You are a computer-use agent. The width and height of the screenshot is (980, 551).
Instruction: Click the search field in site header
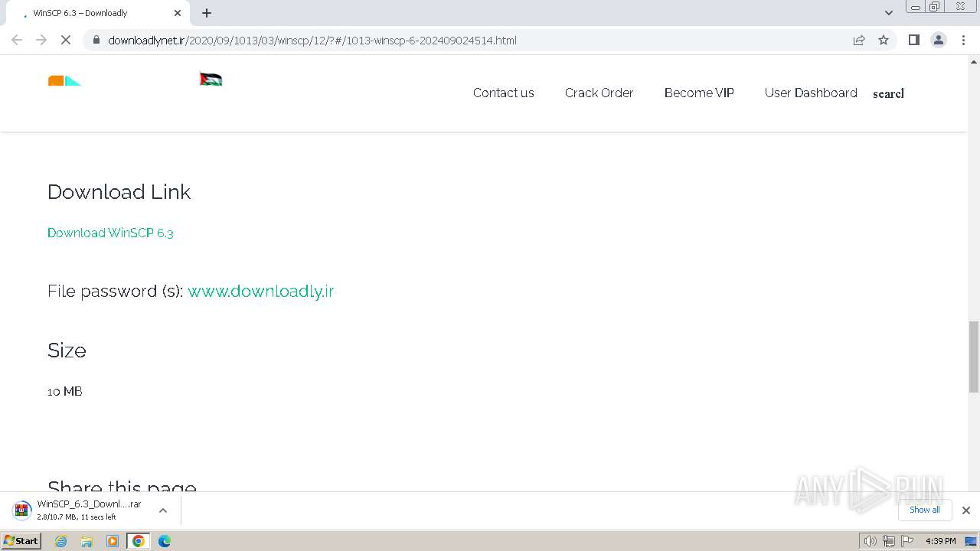(888, 93)
